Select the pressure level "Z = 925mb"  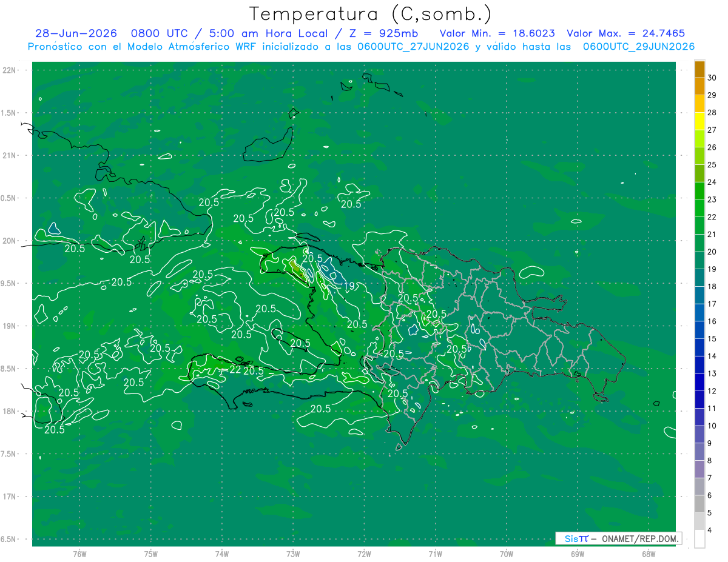point(380,33)
